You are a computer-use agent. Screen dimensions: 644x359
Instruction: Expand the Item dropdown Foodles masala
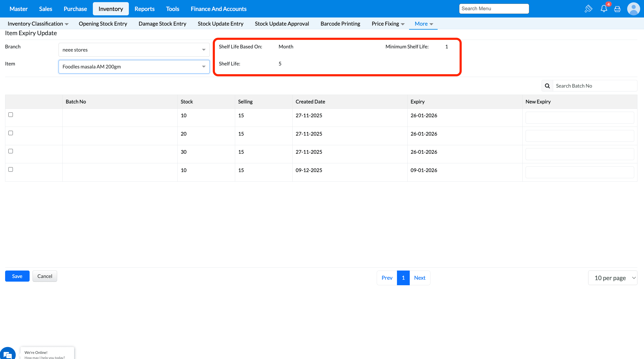point(134,67)
